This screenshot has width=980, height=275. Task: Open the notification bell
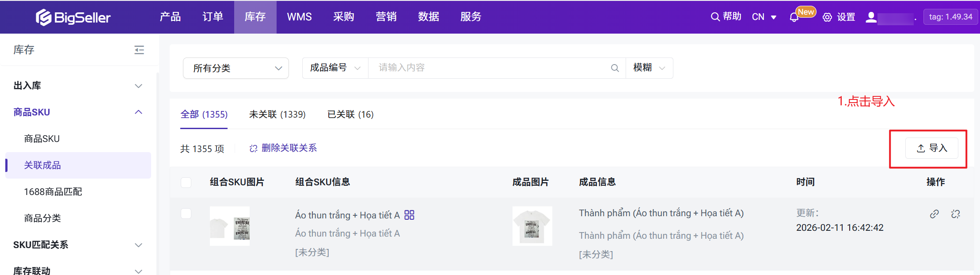click(x=794, y=17)
